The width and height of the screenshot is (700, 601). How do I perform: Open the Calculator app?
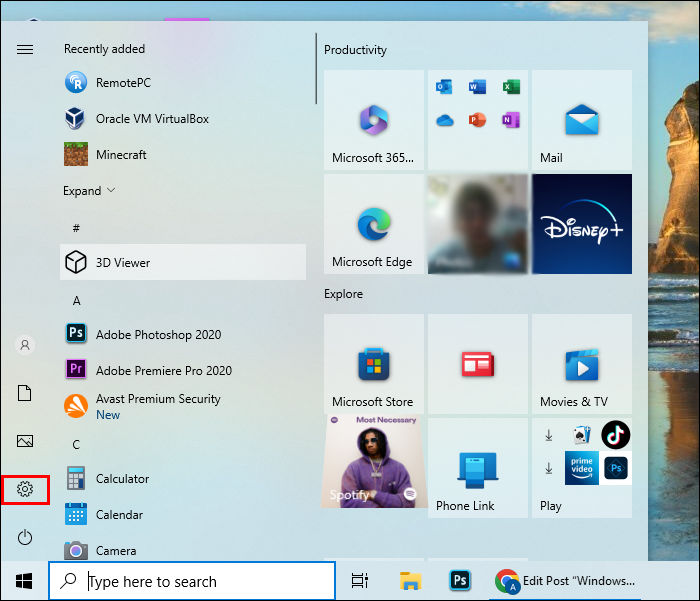click(183, 479)
